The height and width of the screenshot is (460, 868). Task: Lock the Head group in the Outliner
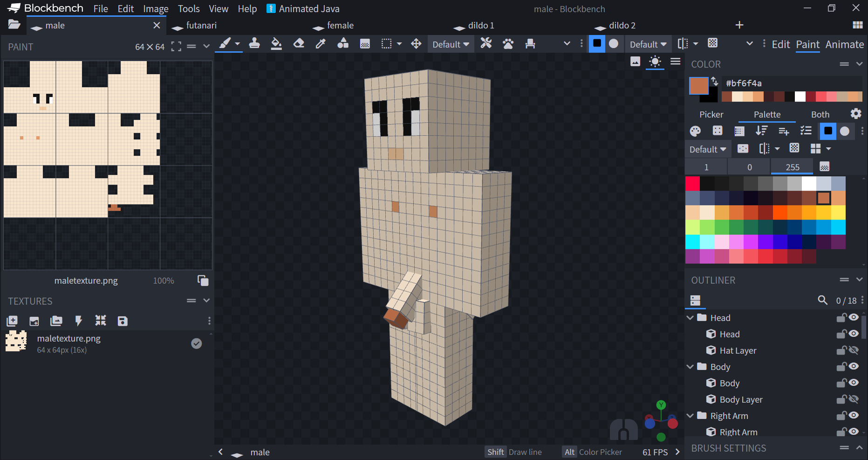point(841,317)
